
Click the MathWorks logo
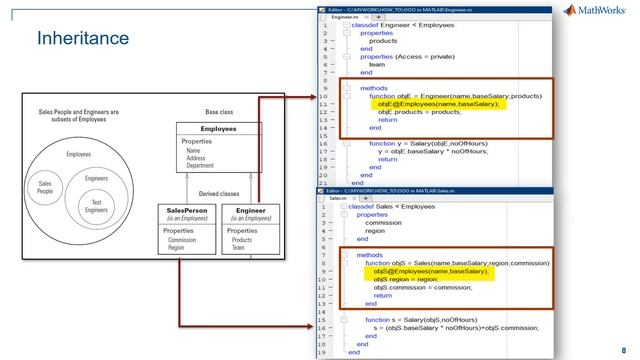coord(595,10)
